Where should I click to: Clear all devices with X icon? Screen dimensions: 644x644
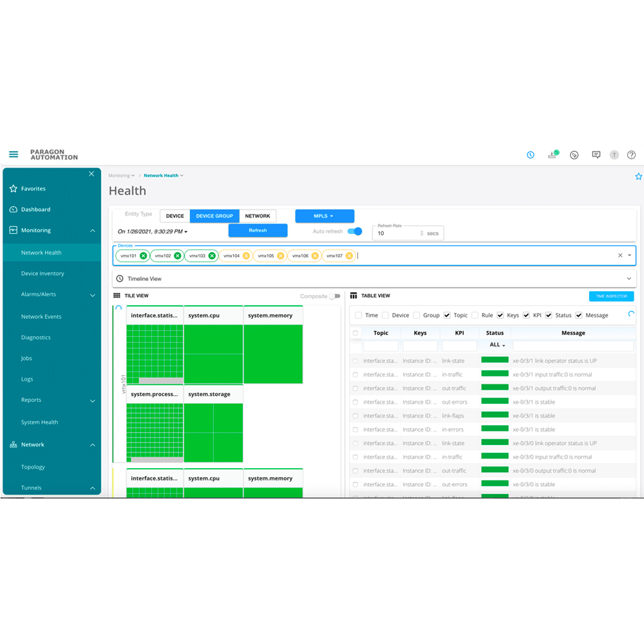tap(620, 256)
